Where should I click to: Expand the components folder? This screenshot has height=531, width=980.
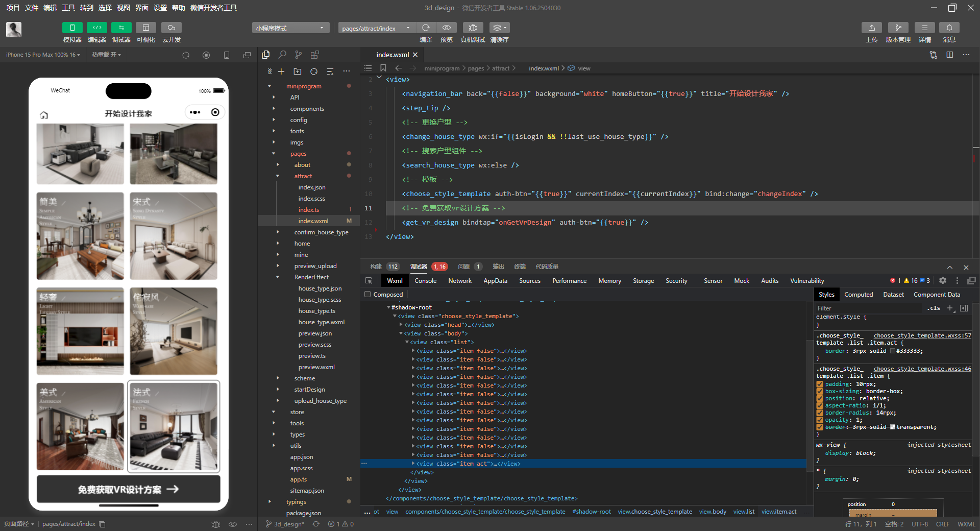[x=274, y=109]
